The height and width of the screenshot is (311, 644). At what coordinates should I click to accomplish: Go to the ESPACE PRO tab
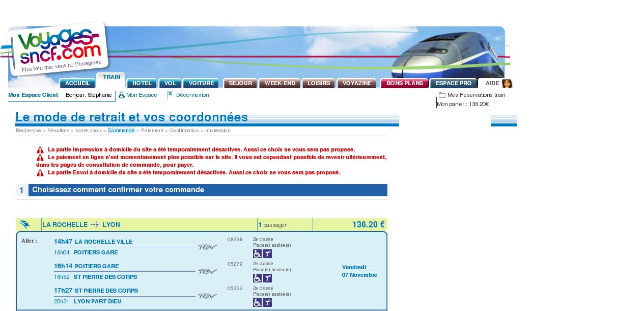click(x=453, y=84)
